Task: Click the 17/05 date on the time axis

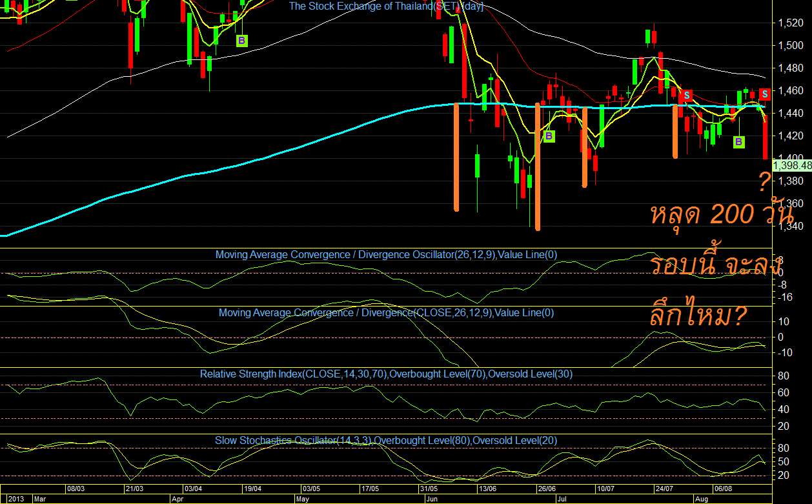Action: pos(370,489)
